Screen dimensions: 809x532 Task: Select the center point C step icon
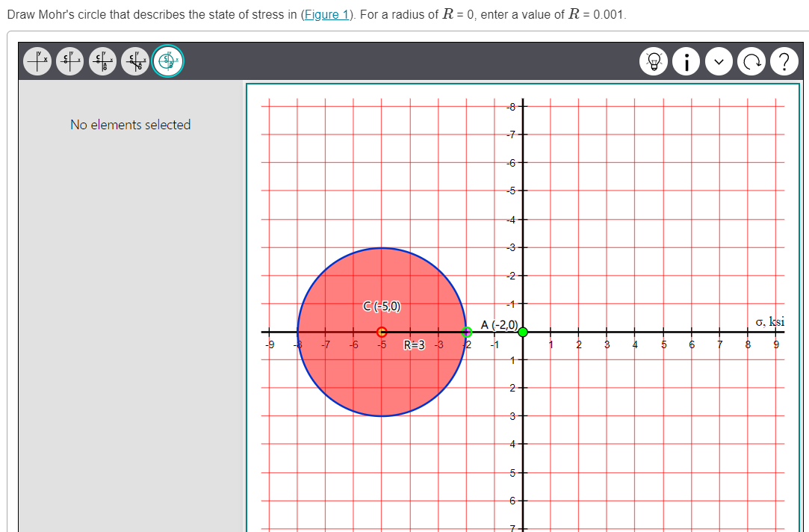coord(69,61)
